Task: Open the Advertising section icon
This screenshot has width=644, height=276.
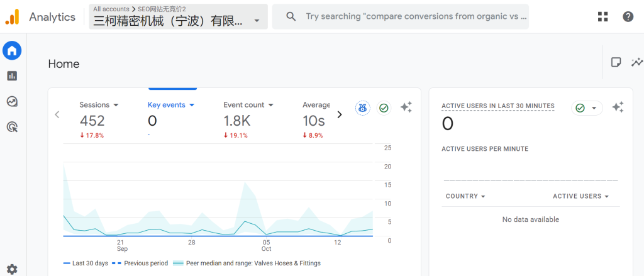Action: (12, 127)
